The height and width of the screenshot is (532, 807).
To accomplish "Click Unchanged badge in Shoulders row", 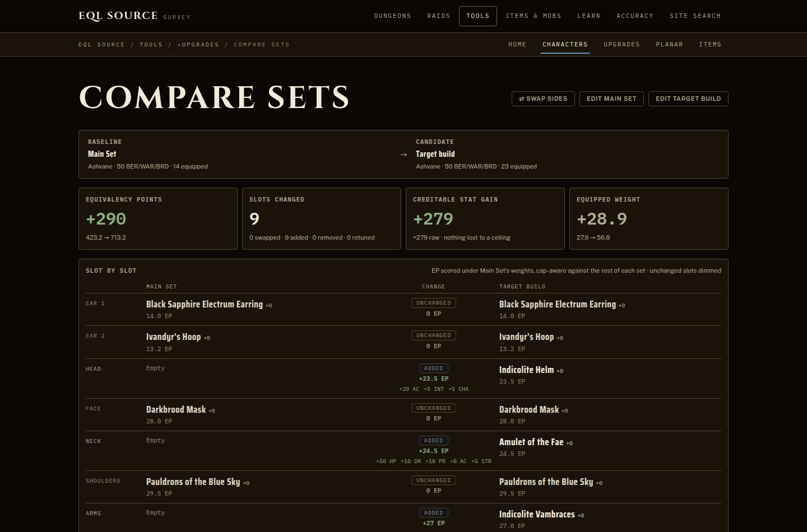I will (x=434, y=480).
